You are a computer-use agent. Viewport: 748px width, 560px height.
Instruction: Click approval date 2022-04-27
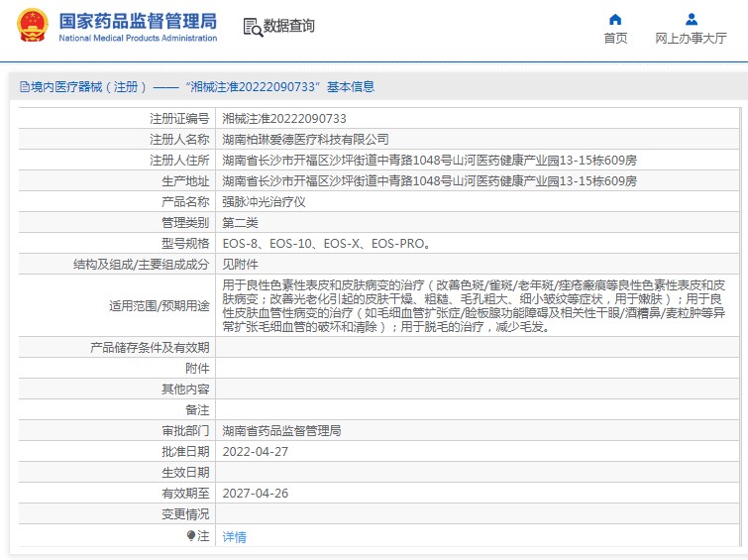[x=256, y=452]
